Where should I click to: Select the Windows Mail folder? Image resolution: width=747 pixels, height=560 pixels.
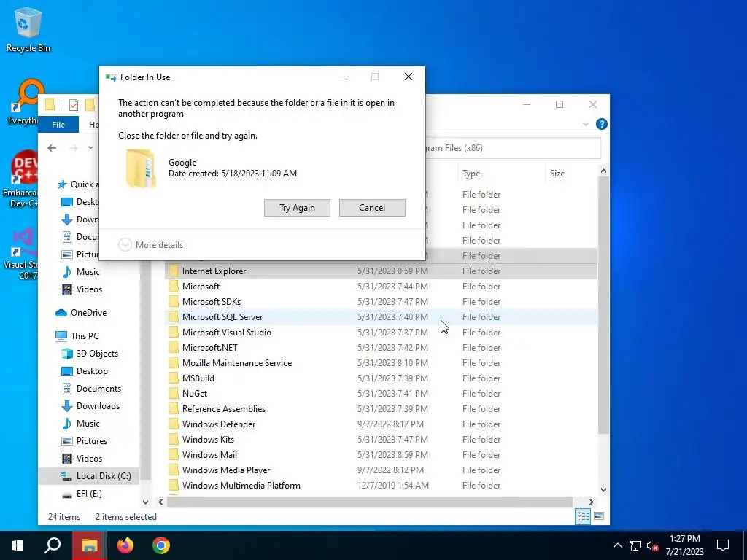coord(381,455)
